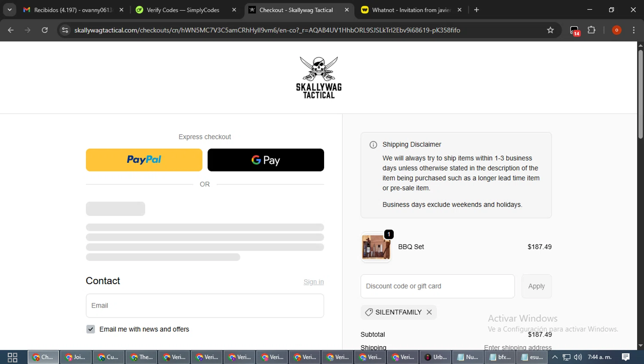
Task: Open network status tray icon
Action: click(566, 357)
